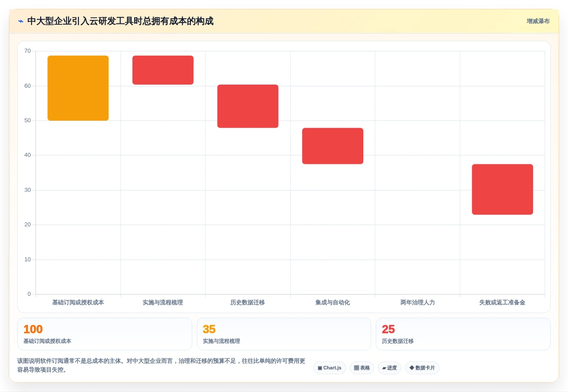The width and height of the screenshot is (568, 392).
Task: Open the card showing value 100
Action: [105, 334]
